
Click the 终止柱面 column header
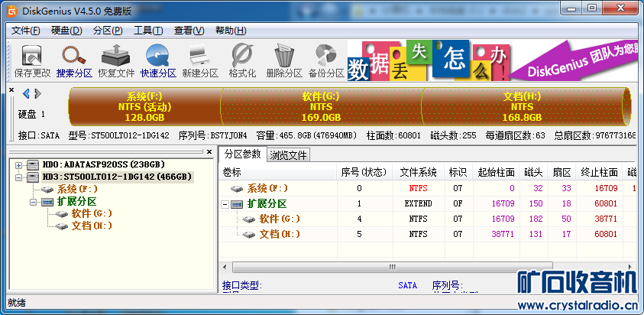599,172
